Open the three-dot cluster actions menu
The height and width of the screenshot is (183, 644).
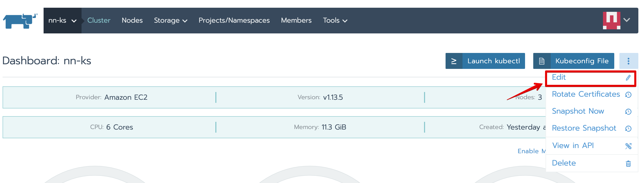(x=628, y=61)
